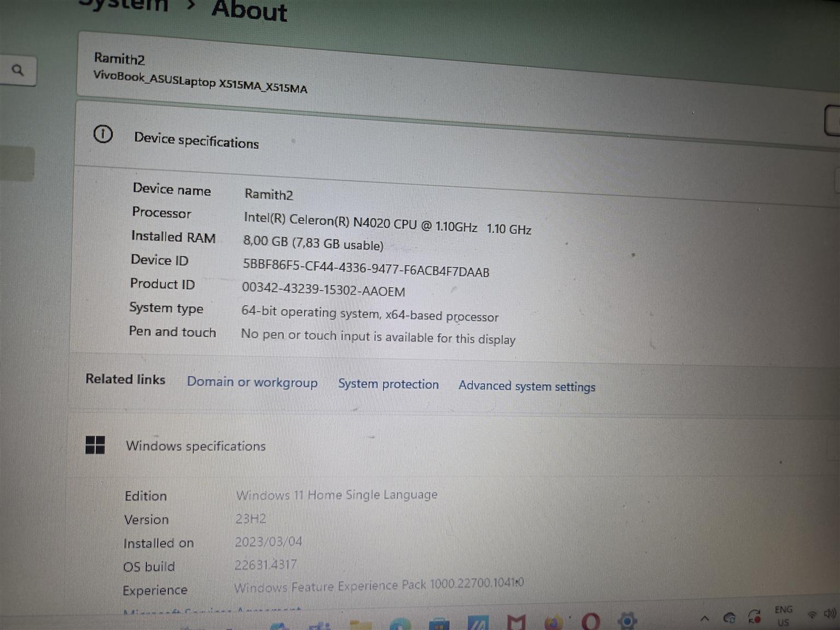Image resolution: width=840 pixels, height=630 pixels.
Task: Click the volume speaker tray icon
Action: [x=830, y=614]
